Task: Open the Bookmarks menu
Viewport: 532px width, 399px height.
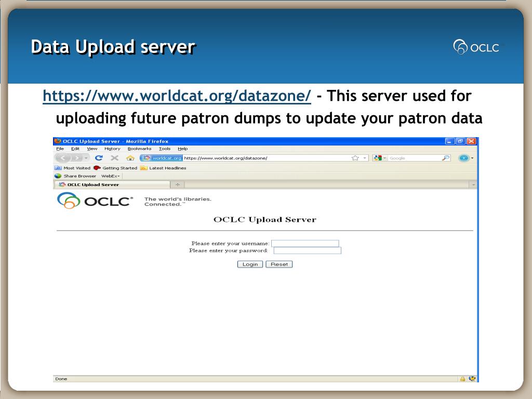Action: 139,149
